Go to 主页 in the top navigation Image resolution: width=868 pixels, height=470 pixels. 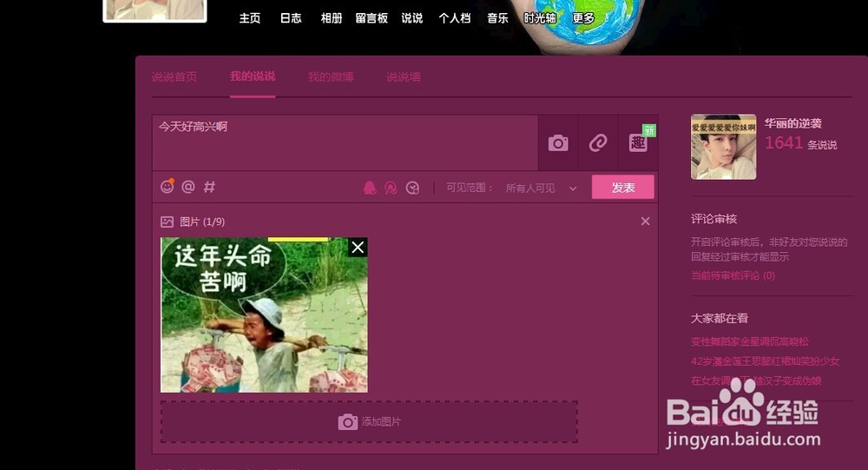(250, 18)
